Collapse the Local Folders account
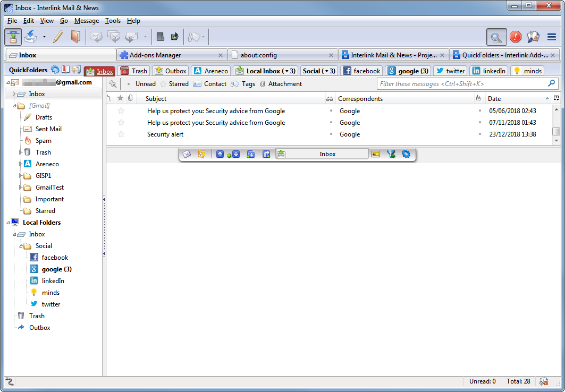The width and height of the screenshot is (565, 392). pos(8,223)
